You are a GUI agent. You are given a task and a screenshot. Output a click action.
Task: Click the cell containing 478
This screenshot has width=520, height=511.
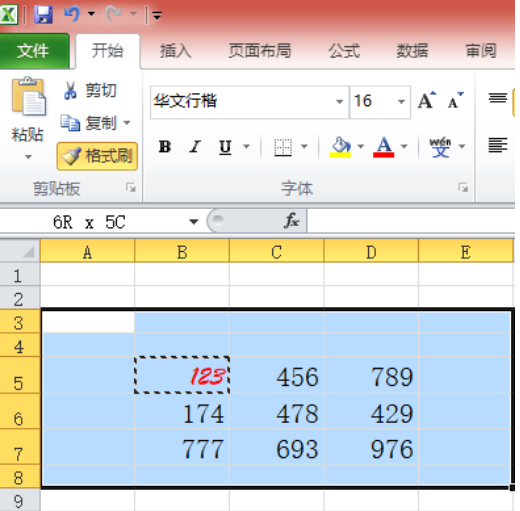276,411
